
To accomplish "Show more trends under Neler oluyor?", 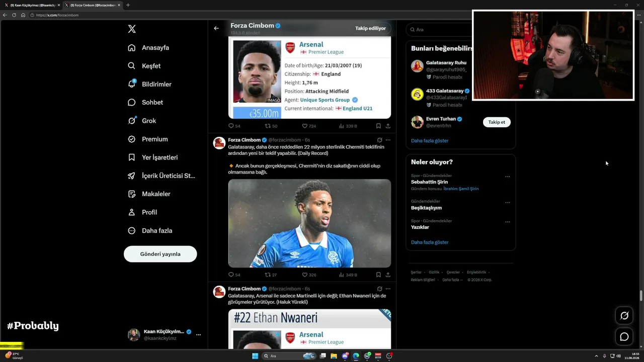I will (x=430, y=242).
